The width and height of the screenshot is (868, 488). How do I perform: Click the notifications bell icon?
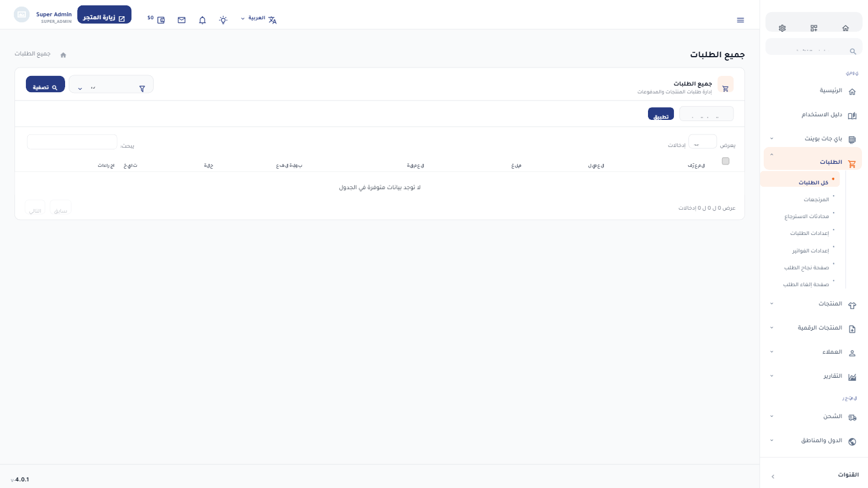click(203, 20)
